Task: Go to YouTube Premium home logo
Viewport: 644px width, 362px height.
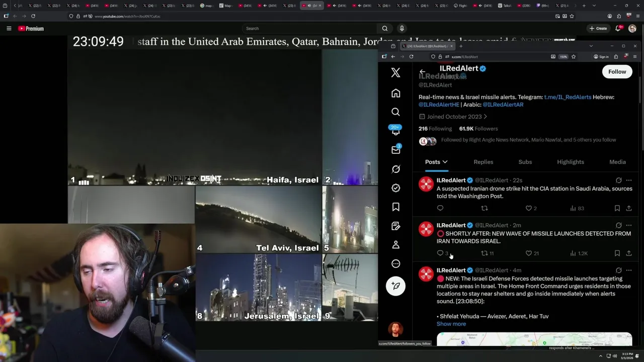Action: pyautogui.click(x=31, y=29)
